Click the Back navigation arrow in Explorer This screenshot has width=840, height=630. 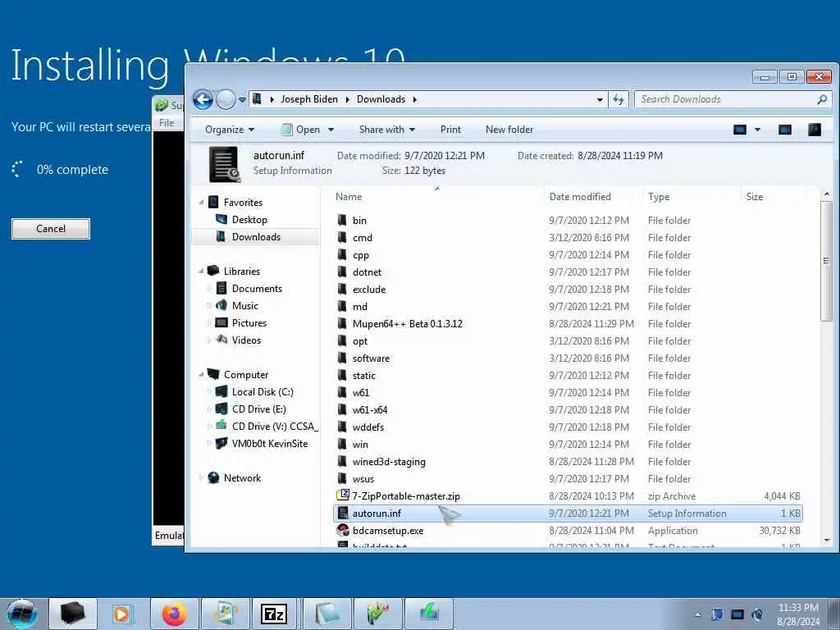[x=203, y=99]
